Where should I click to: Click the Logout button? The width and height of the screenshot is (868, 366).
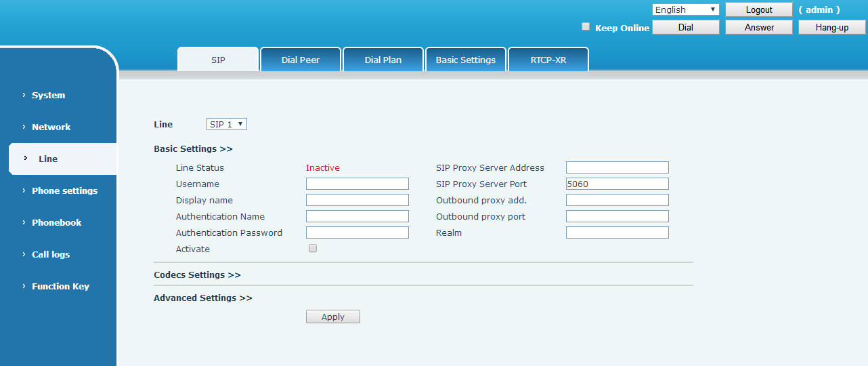tap(758, 9)
